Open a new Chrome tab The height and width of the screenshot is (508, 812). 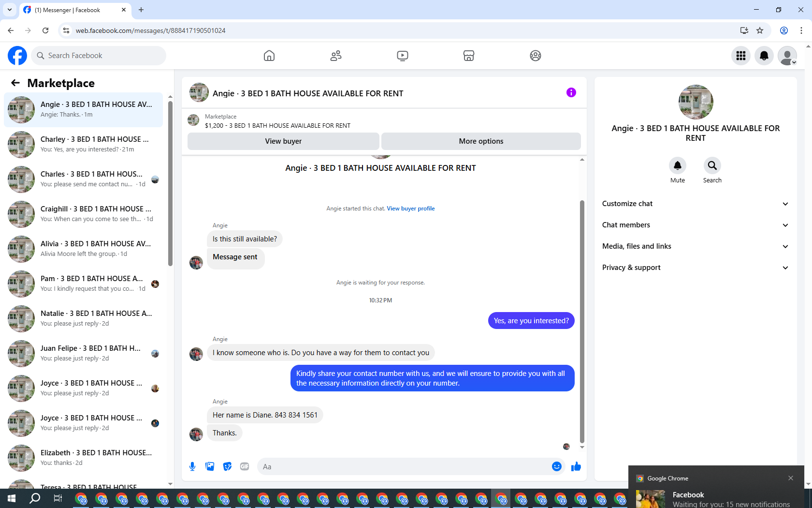[141, 10]
